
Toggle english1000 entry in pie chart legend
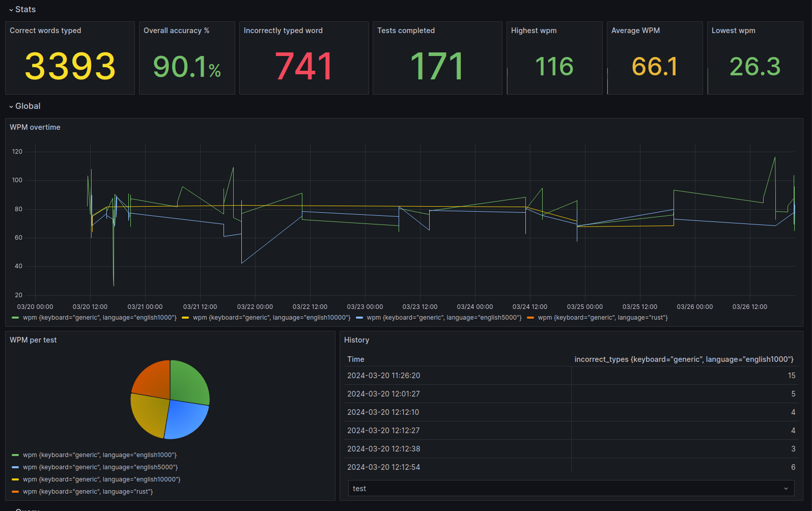[100, 455]
